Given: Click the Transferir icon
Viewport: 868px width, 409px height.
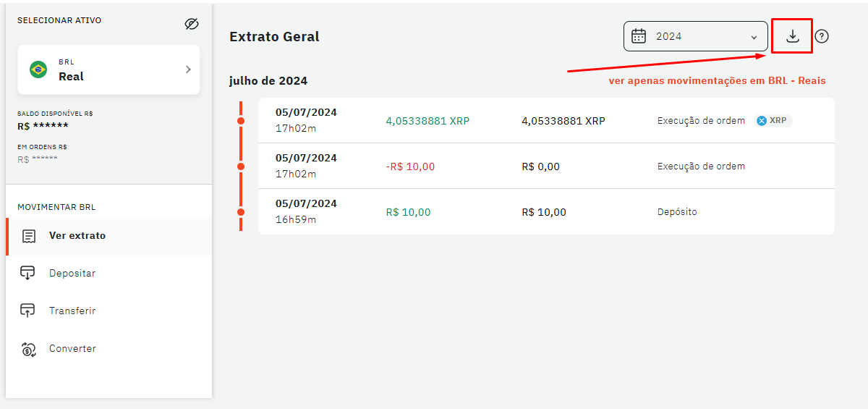Looking at the screenshot, I should 28,311.
